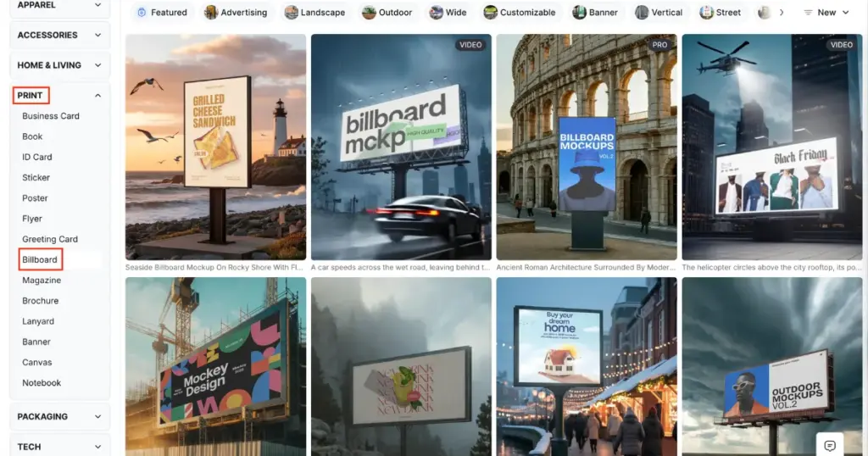868x456 pixels.
Task: Click 'Ancient Roman Architecture' caption
Action: 586,267
